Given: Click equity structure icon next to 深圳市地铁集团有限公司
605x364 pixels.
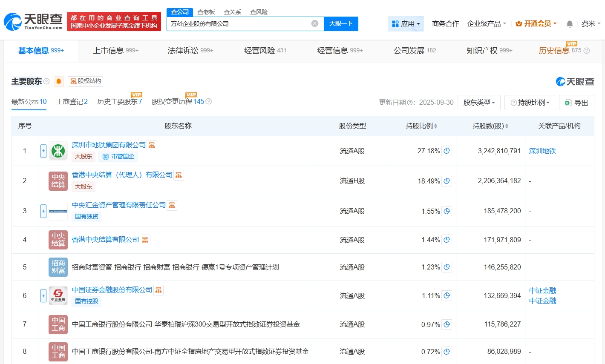Looking at the screenshot, I should (152, 145).
